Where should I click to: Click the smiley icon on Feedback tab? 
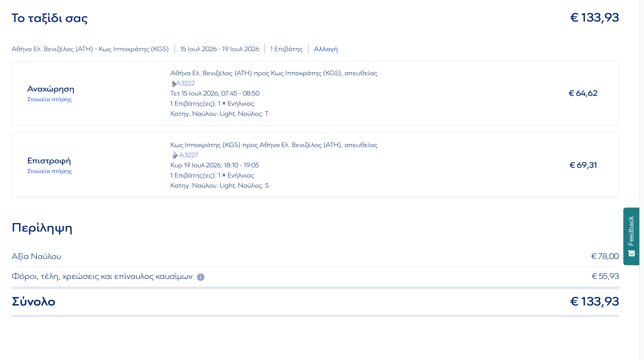coord(631,253)
